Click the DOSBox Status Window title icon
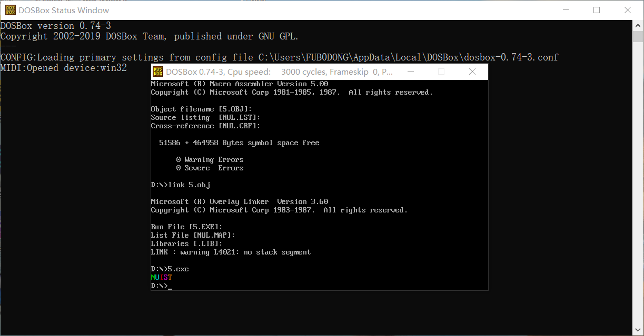Viewport: 644px width, 336px height. point(10,10)
